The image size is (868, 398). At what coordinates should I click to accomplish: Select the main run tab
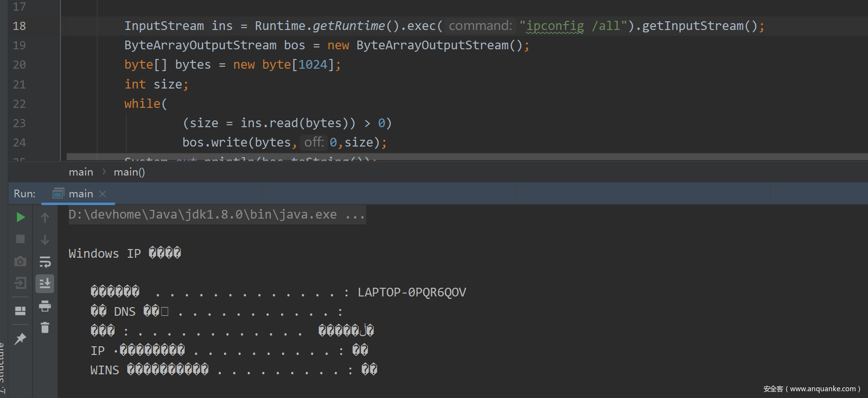point(80,194)
